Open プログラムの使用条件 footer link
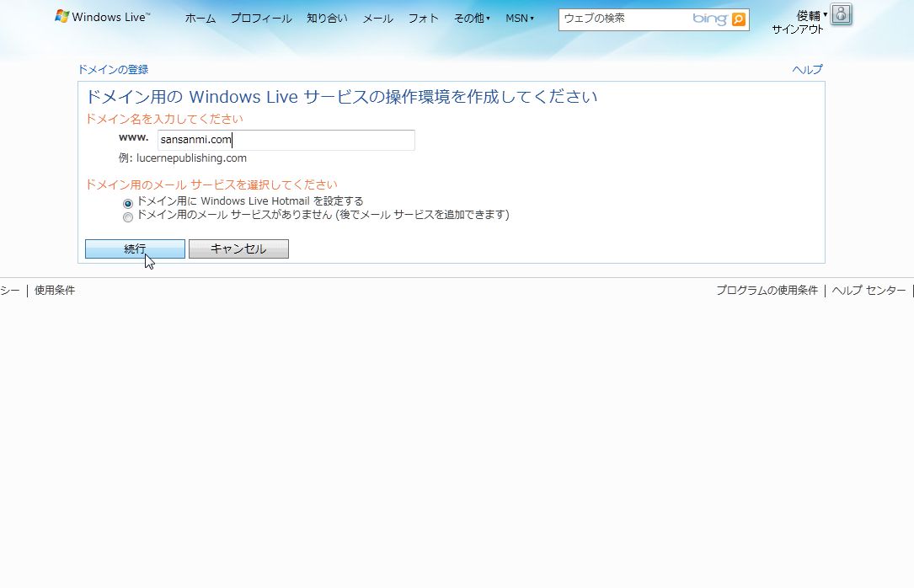The height and width of the screenshot is (588, 914). coord(767,291)
